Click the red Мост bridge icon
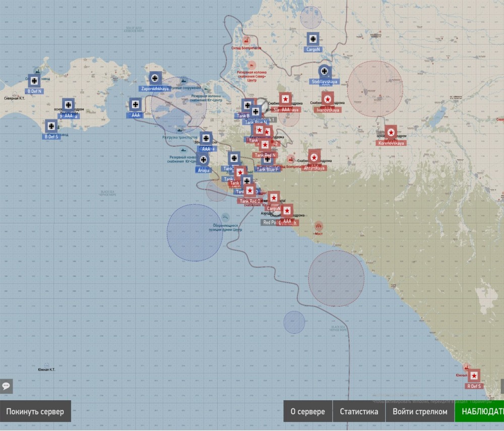Image resolution: width=504 pixels, height=431 pixels. [x=319, y=226]
